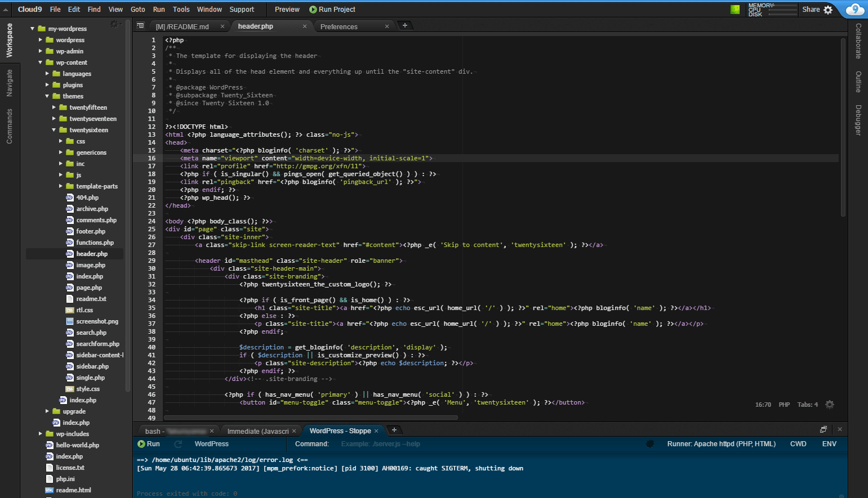Image resolution: width=868 pixels, height=498 pixels.
Task: Switch to the README.md tab
Action: (182, 26)
